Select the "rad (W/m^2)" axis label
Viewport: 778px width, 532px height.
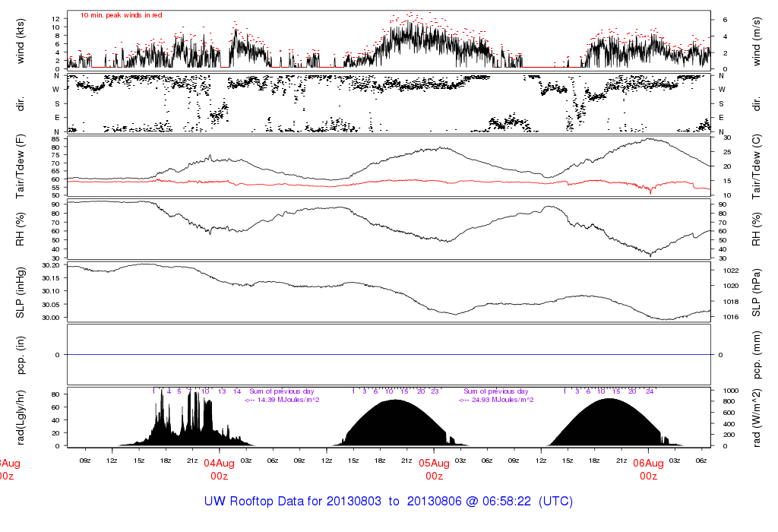coord(756,417)
